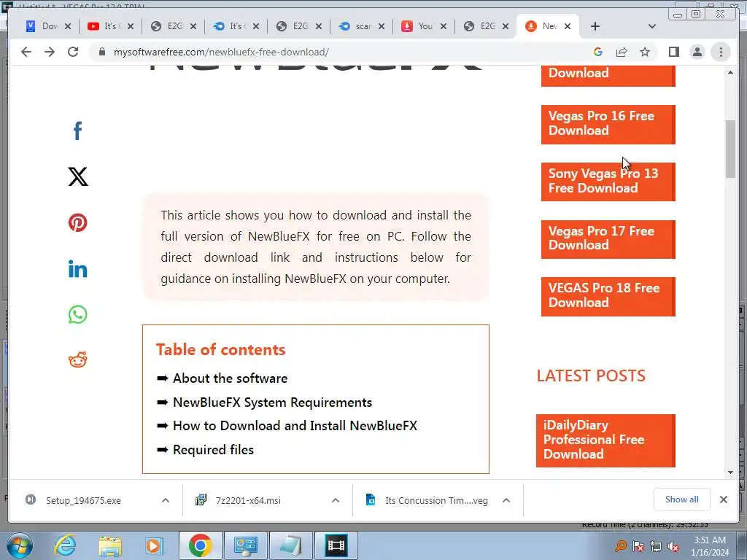Click the page vertical scrollbar thumb
Image resolution: width=747 pixels, height=560 pixels.
point(731,149)
